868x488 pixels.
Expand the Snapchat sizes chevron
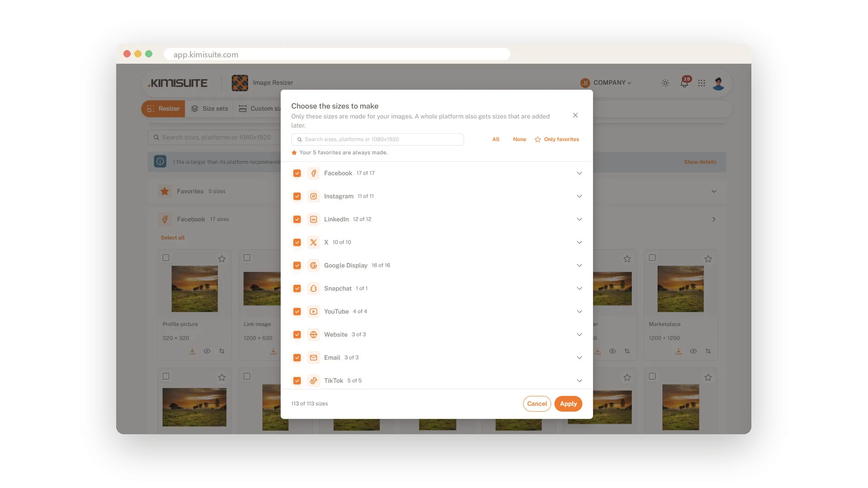[579, 288]
